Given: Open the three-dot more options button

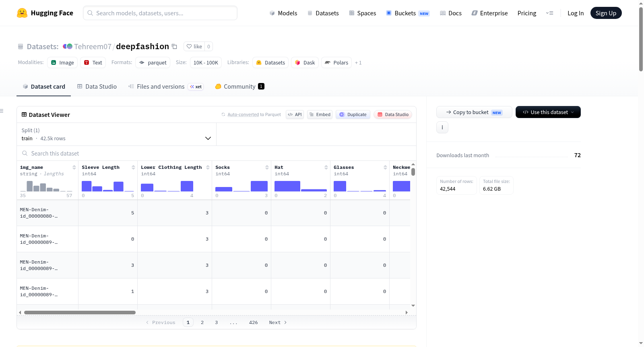Looking at the screenshot, I should click(442, 127).
